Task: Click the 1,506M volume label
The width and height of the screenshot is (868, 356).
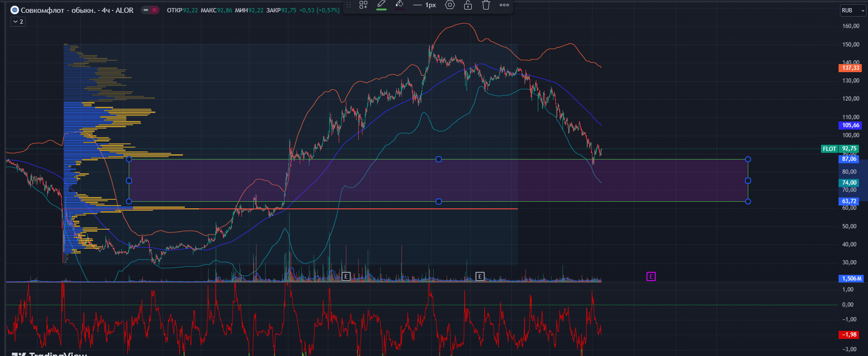Action: coord(850,279)
